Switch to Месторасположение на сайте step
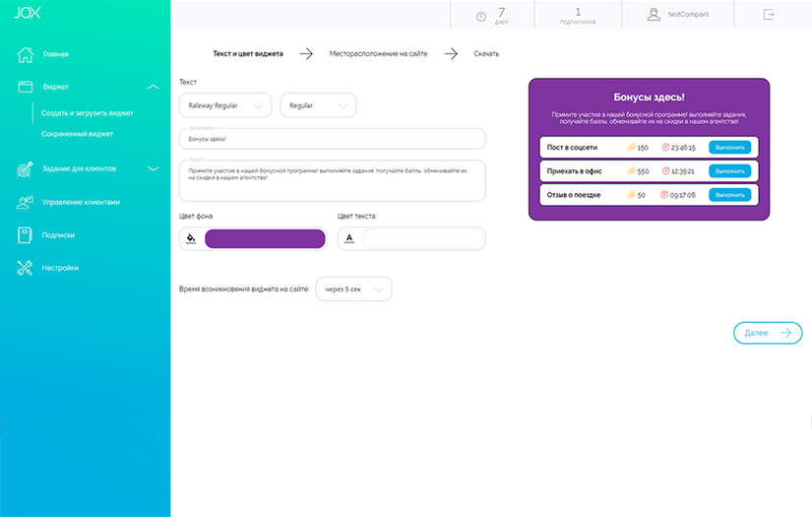The width and height of the screenshot is (812, 517). 379,53
